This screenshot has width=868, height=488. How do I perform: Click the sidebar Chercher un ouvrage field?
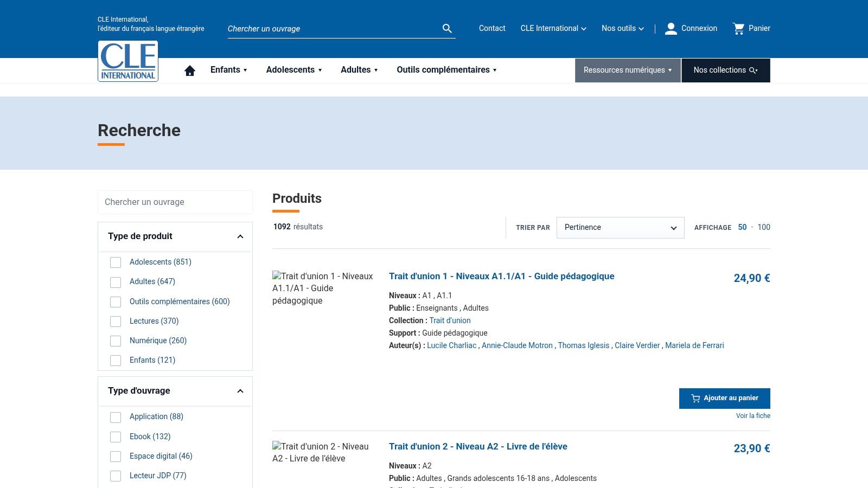pos(175,202)
